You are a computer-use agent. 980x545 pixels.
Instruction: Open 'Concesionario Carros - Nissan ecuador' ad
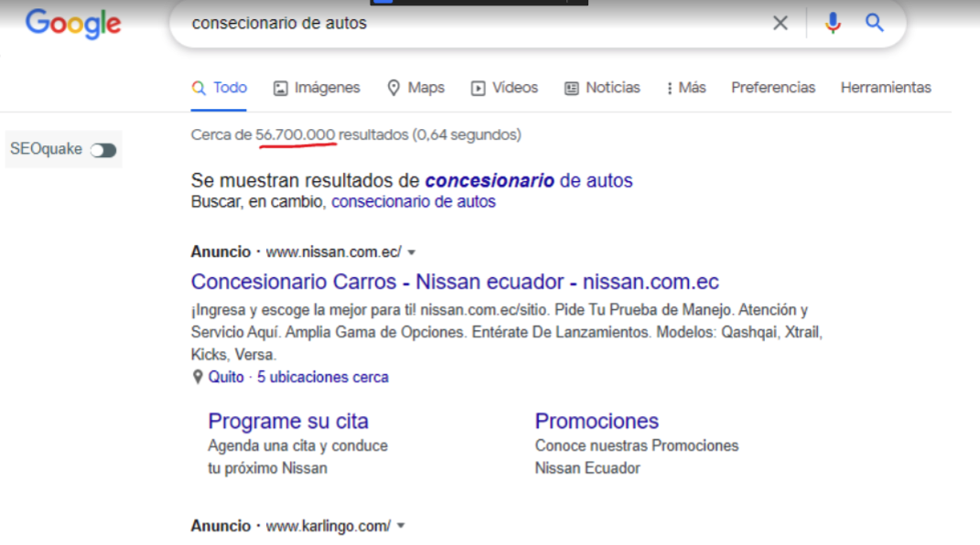pos(455,282)
